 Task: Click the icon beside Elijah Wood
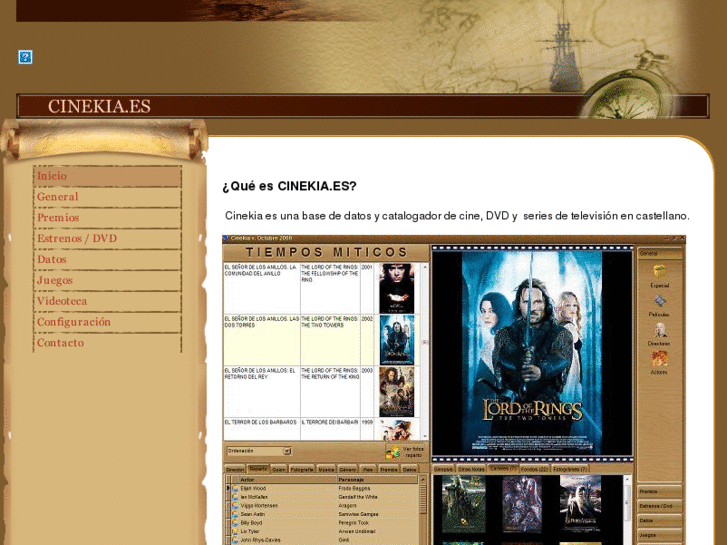236,488
